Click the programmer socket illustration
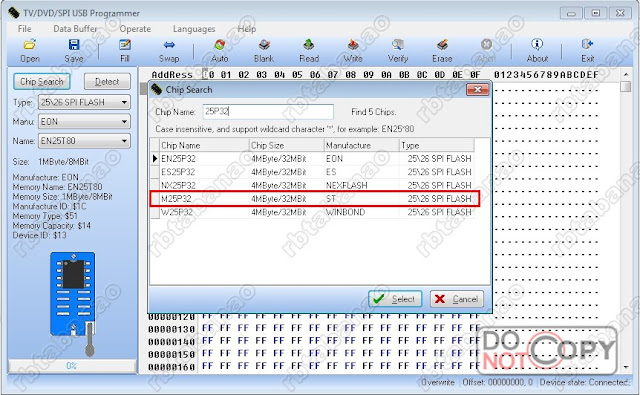Screen dimensions: 640x395 click(x=73, y=304)
